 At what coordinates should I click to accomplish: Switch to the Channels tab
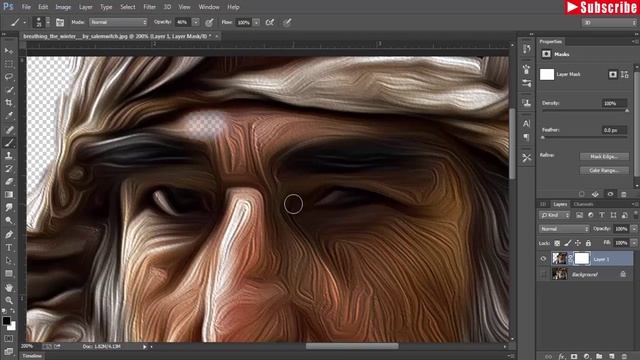(x=583, y=204)
